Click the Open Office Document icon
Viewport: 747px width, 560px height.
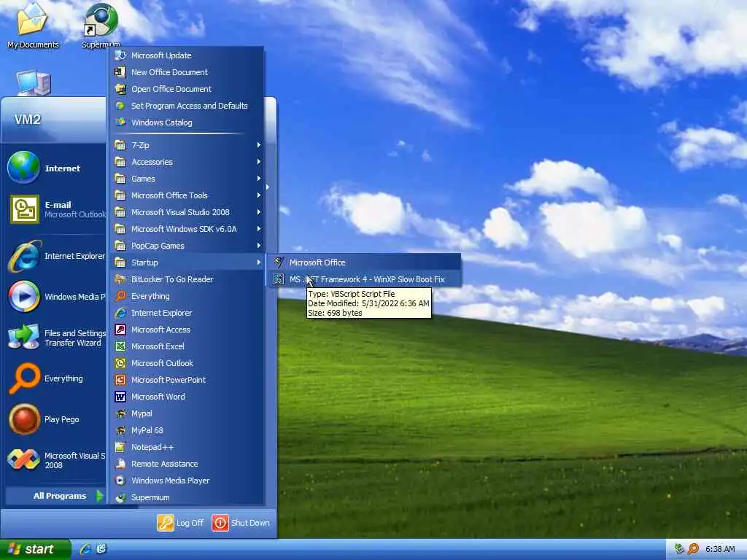click(x=120, y=89)
